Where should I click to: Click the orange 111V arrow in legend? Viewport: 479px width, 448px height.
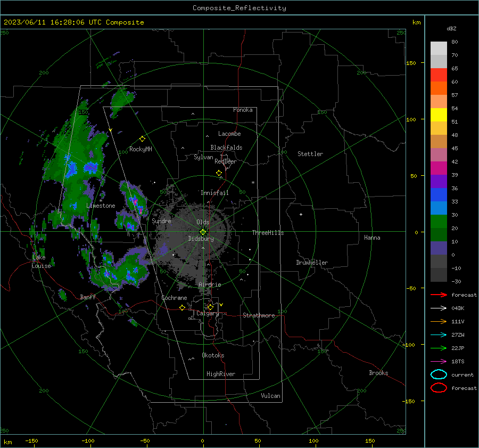pyautogui.click(x=439, y=321)
